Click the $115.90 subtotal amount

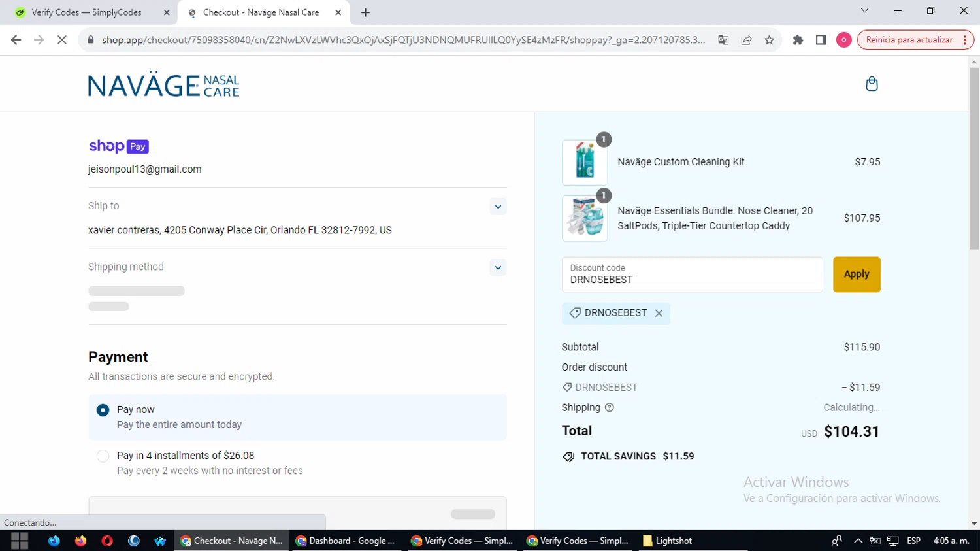[x=862, y=347]
